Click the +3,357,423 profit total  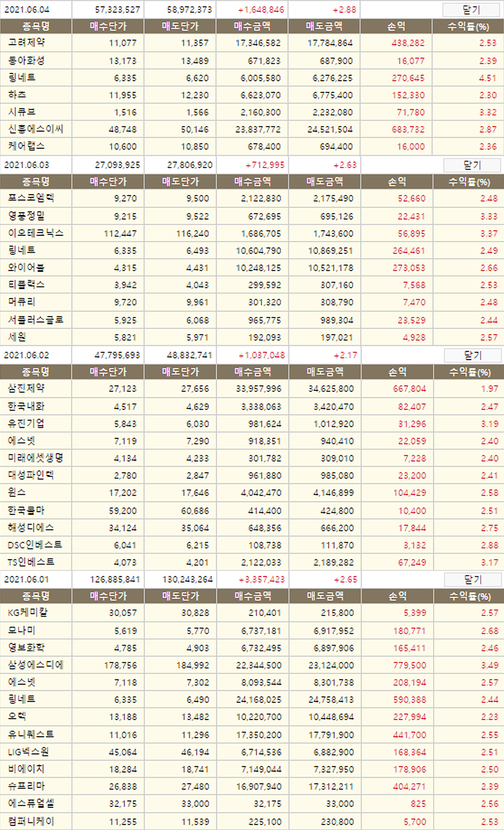(x=262, y=580)
